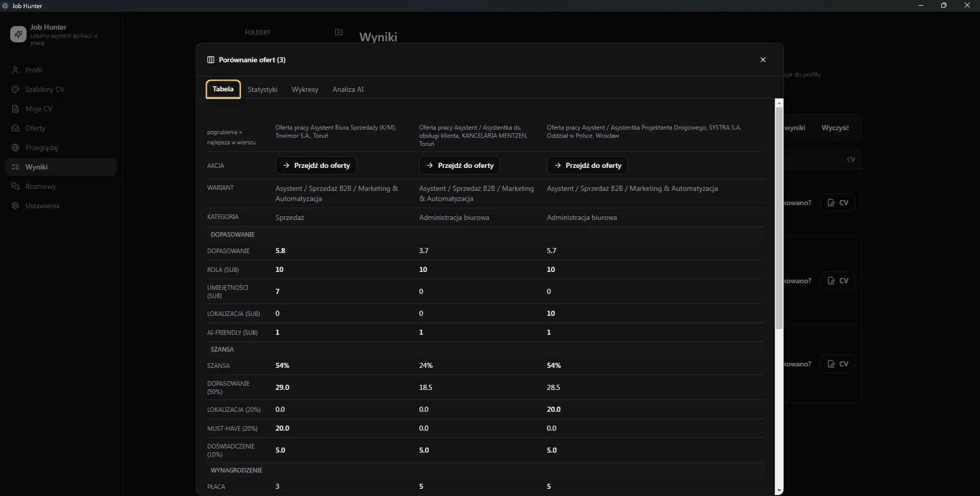This screenshot has width=980, height=496.
Task: Open Szablony CV icon in sidebar
Action: pyautogui.click(x=15, y=89)
